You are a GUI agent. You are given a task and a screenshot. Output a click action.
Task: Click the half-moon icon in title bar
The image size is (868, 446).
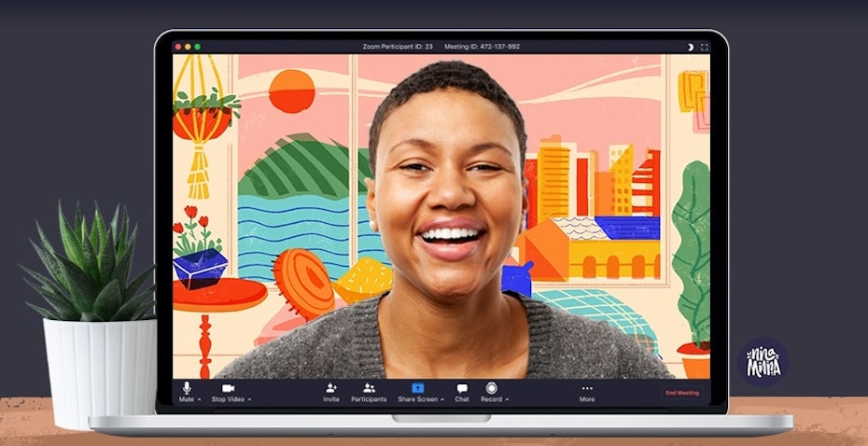[690, 47]
